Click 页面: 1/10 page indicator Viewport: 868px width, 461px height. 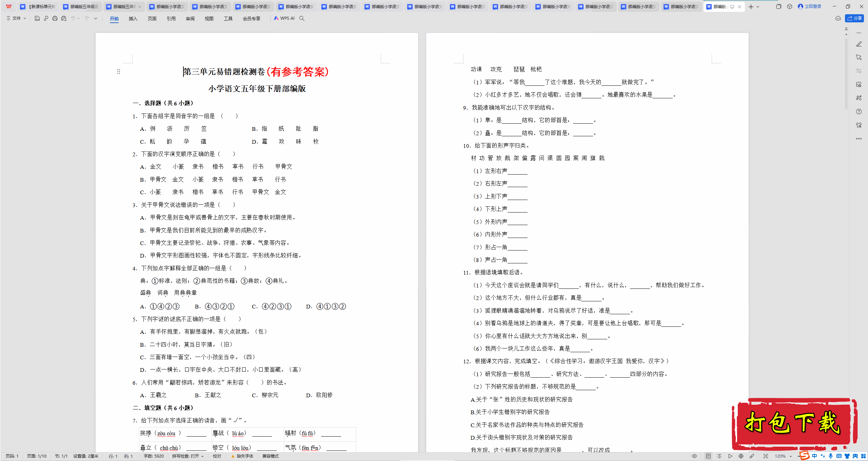[37, 456]
